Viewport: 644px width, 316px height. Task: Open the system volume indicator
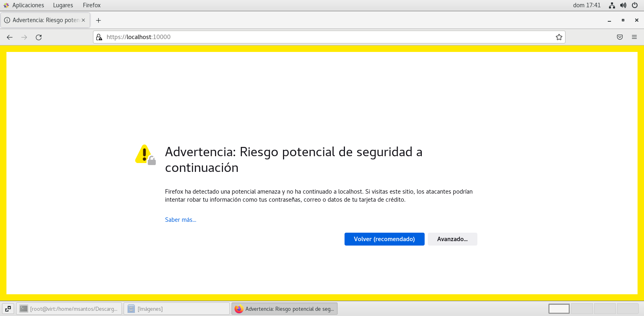coord(623,5)
